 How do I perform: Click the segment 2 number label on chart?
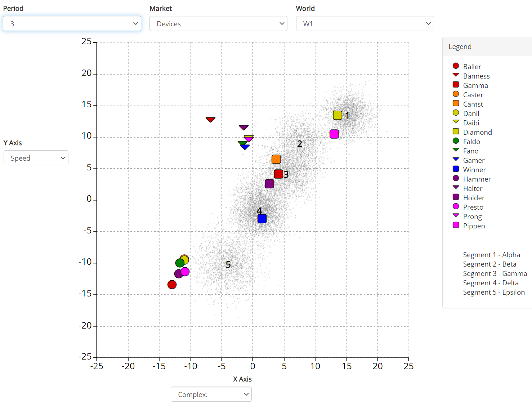click(x=300, y=144)
